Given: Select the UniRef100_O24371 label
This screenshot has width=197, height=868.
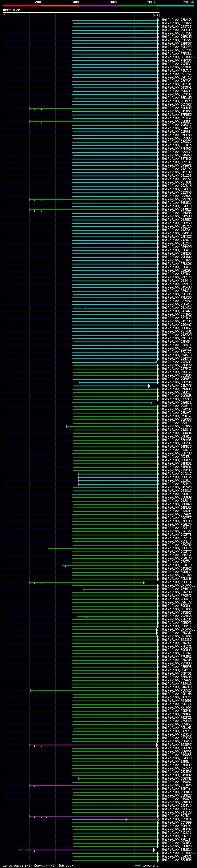Looking at the screenshot, I should pos(177,856).
